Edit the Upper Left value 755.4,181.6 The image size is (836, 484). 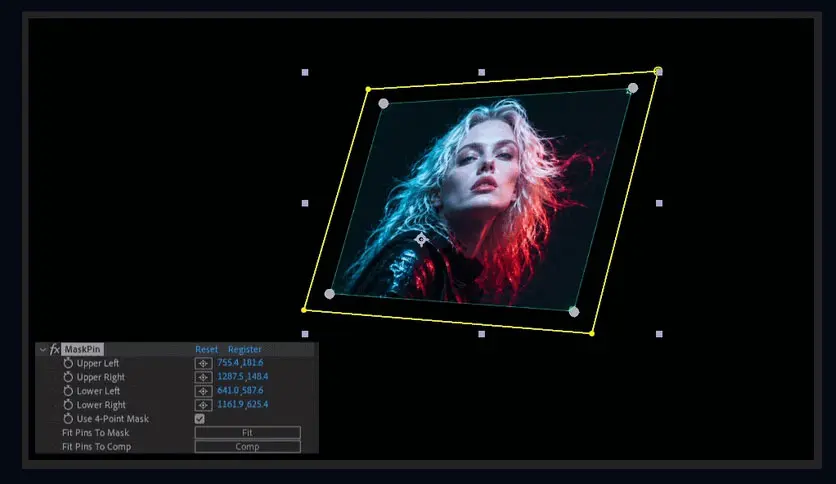coord(240,363)
